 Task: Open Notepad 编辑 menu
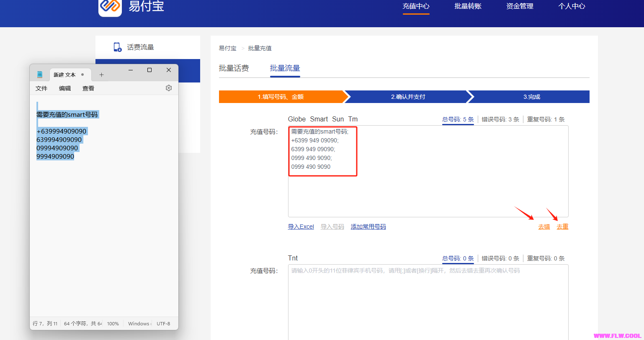[x=65, y=88]
